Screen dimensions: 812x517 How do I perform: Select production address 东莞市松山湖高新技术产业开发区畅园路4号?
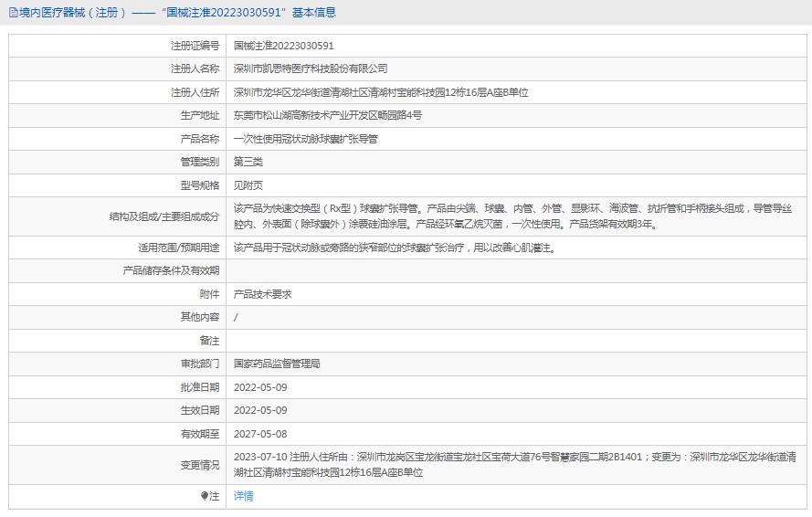click(x=328, y=115)
